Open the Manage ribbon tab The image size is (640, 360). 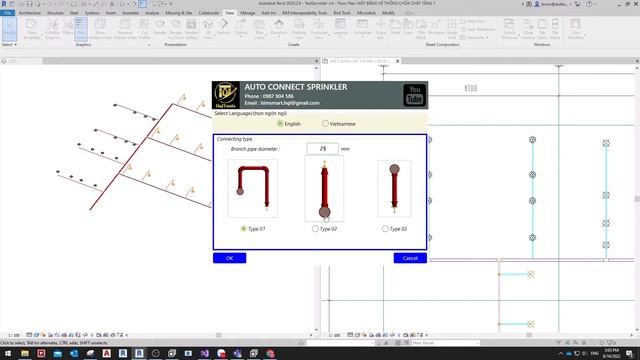point(247,13)
